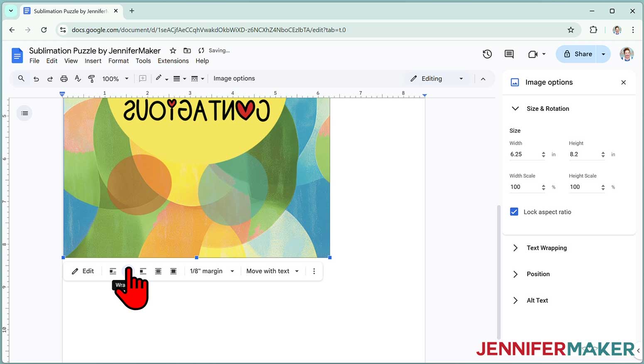This screenshot has width=644, height=364.
Task: Print the document
Action: pyautogui.click(x=64, y=79)
